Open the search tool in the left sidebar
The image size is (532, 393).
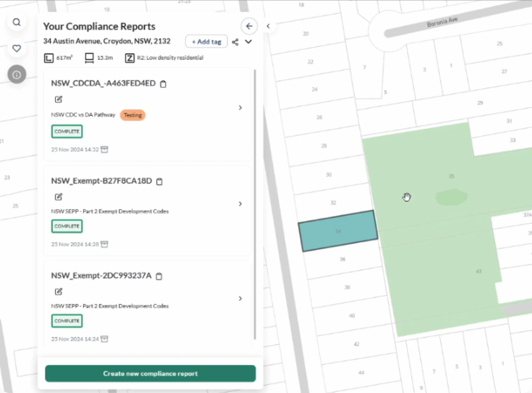pyautogui.click(x=16, y=22)
